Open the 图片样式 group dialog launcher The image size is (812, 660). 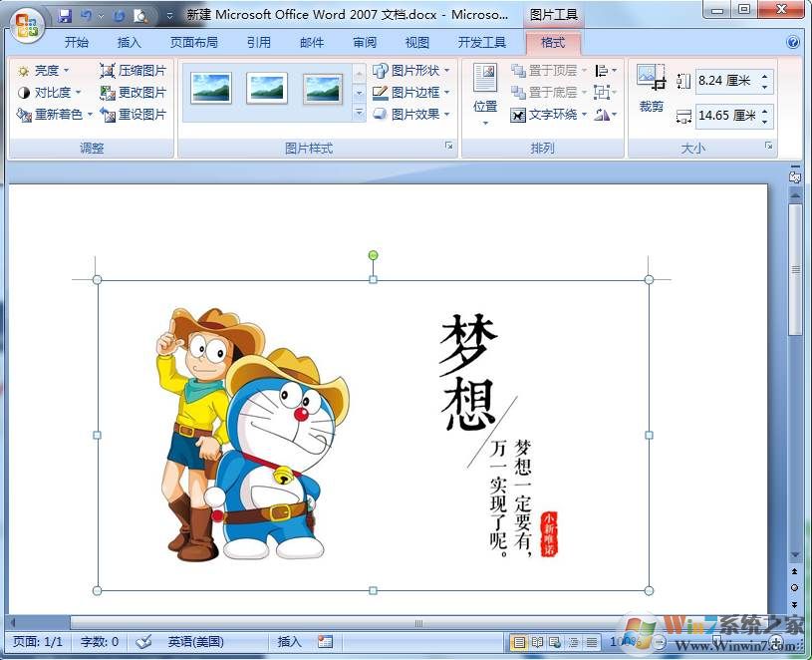pyautogui.click(x=449, y=147)
